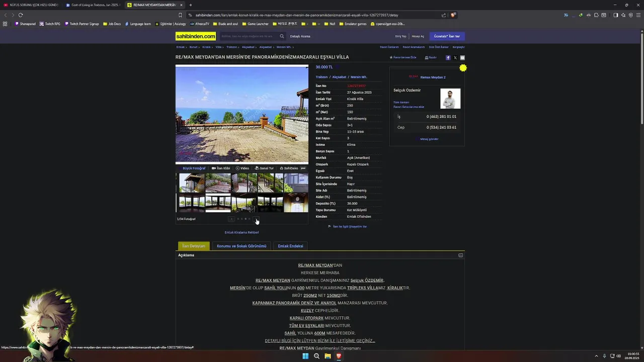Select the clock doorway thumbnail

[x=296, y=203]
